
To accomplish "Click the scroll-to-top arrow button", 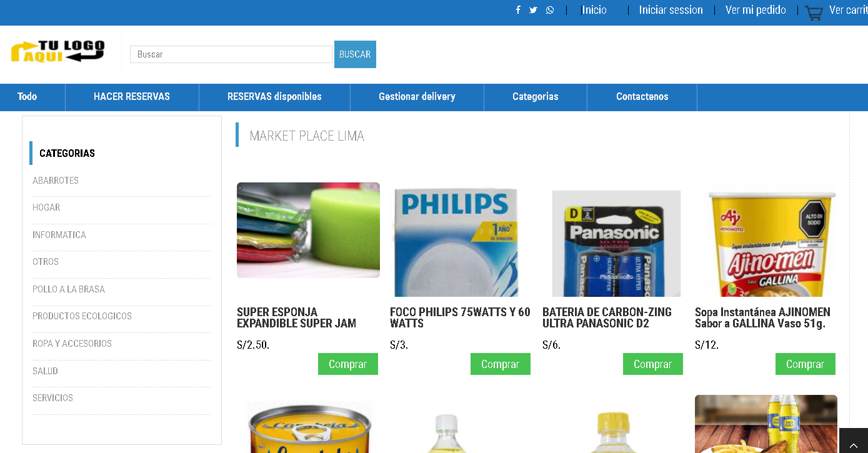I will click(853, 441).
